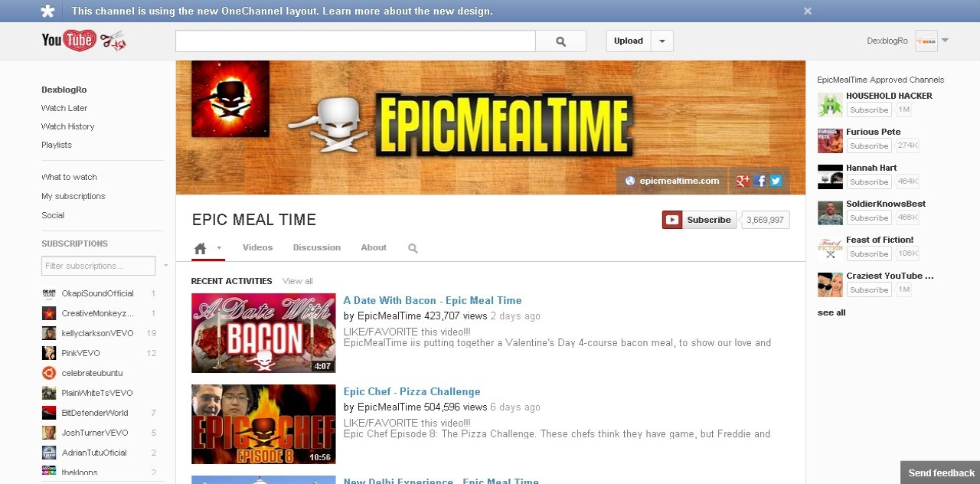Expand the Upload dropdown arrow

[x=661, y=41]
